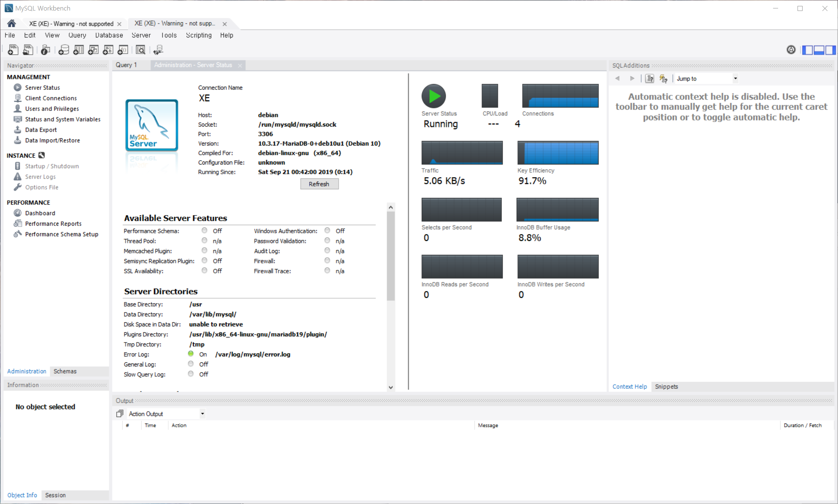Click the Instance section icon
Viewport: 838px width, 504px height.
click(x=41, y=155)
